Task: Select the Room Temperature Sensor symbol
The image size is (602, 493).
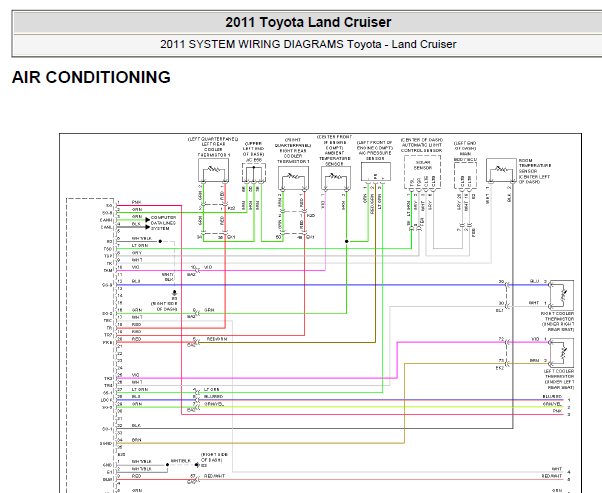Action: (x=501, y=170)
